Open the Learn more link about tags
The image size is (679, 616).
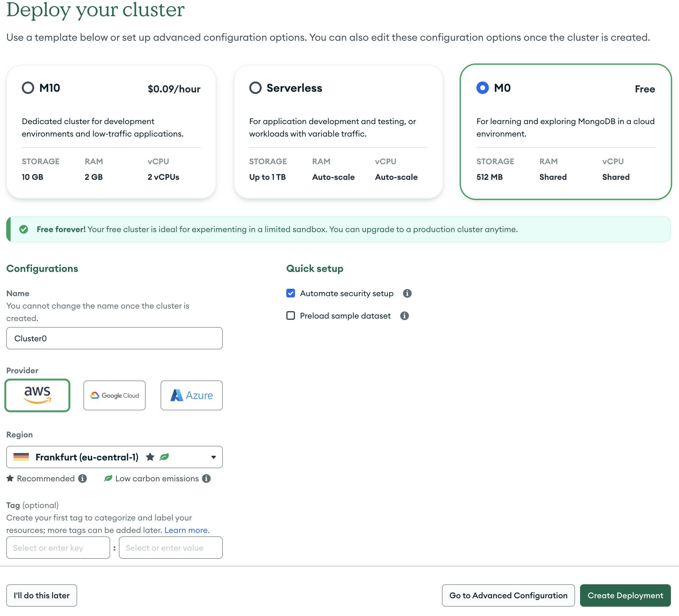(187, 530)
